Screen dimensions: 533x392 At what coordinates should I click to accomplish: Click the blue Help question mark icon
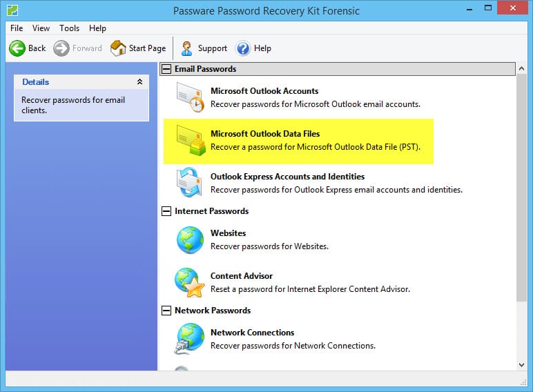(243, 48)
